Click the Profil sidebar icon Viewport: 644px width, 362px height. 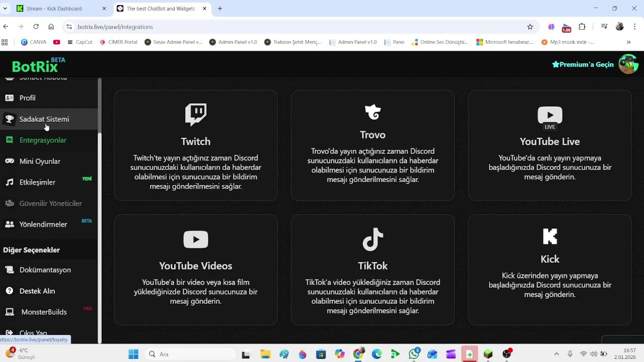point(10,98)
